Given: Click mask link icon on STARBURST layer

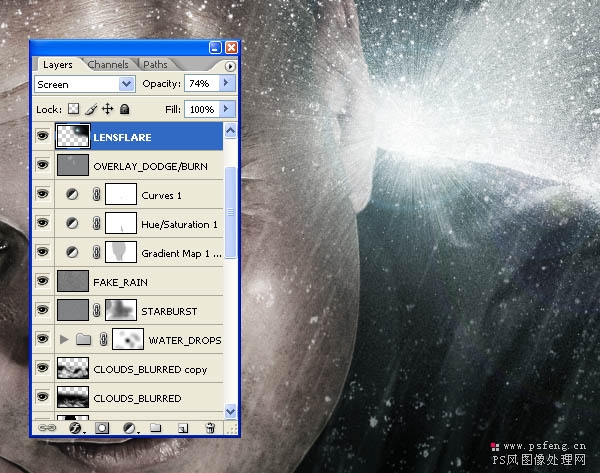Looking at the screenshot, I should click(x=96, y=310).
